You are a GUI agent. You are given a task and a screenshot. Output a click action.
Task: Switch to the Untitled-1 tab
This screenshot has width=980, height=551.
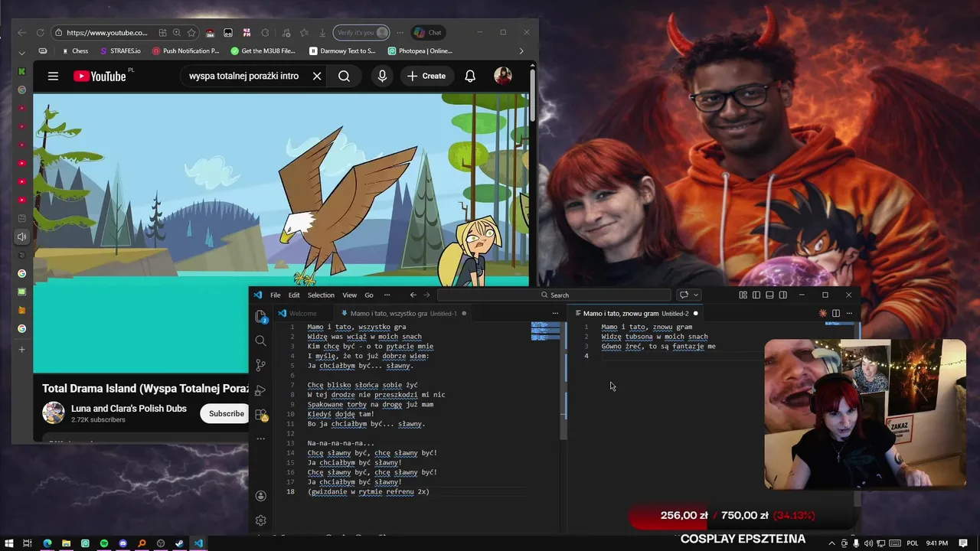pos(402,314)
